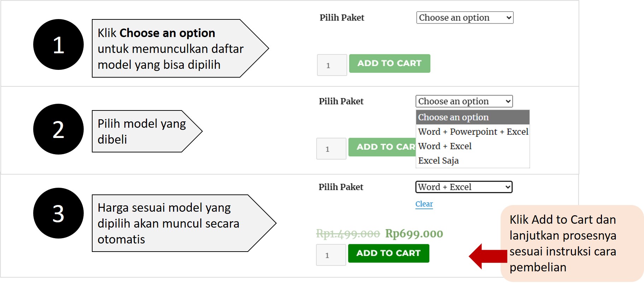The height and width of the screenshot is (283, 644).
Task: Click the quantity input next to Rp699.000 price
Action: [x=330, y=254]
